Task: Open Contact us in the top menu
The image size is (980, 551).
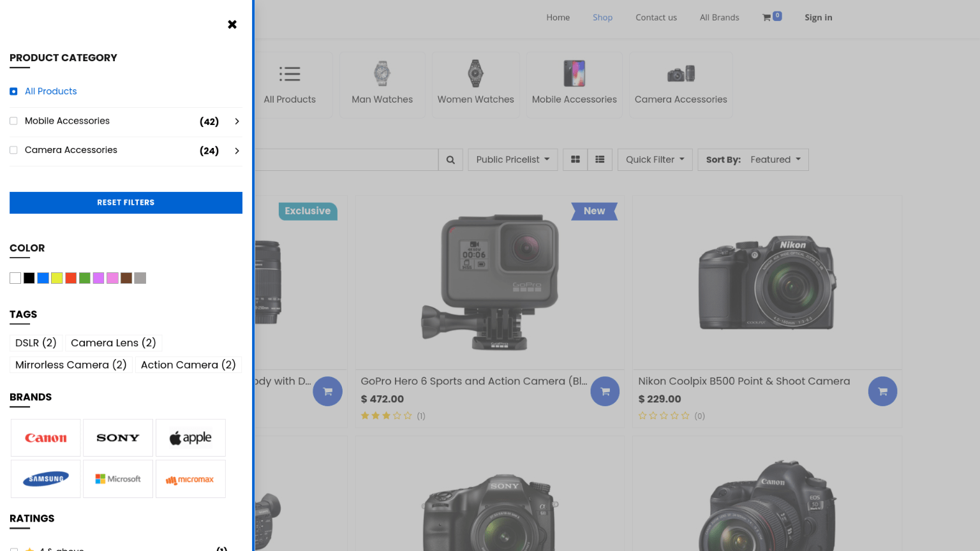Action: (656, 17)
